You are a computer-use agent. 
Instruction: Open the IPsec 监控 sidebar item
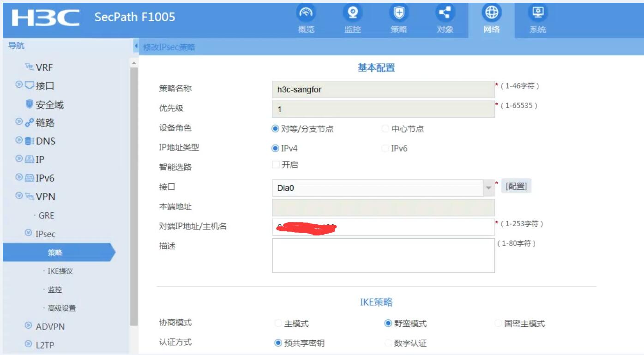coord(55,289)
